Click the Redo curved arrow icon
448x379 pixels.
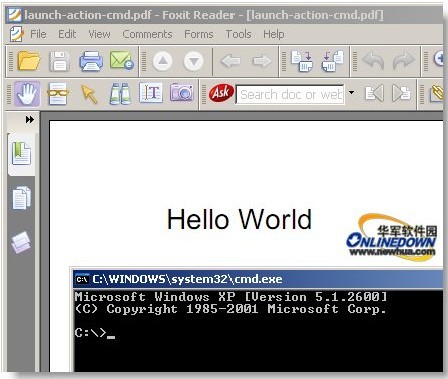click(404, 61)
